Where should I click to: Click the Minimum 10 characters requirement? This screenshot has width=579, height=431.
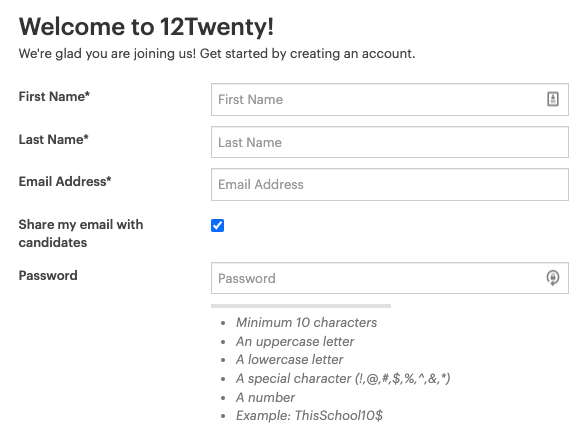coord(306,322)
